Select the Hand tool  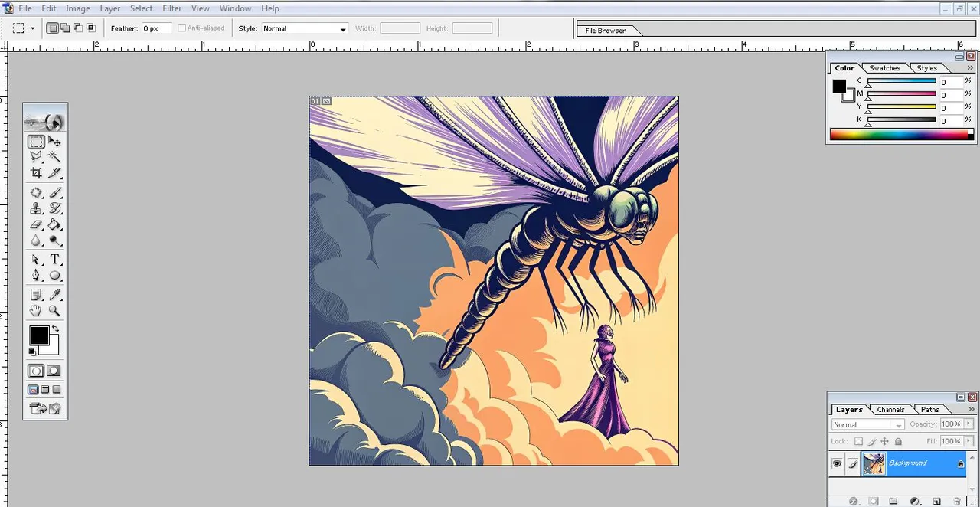coord(36,311)
